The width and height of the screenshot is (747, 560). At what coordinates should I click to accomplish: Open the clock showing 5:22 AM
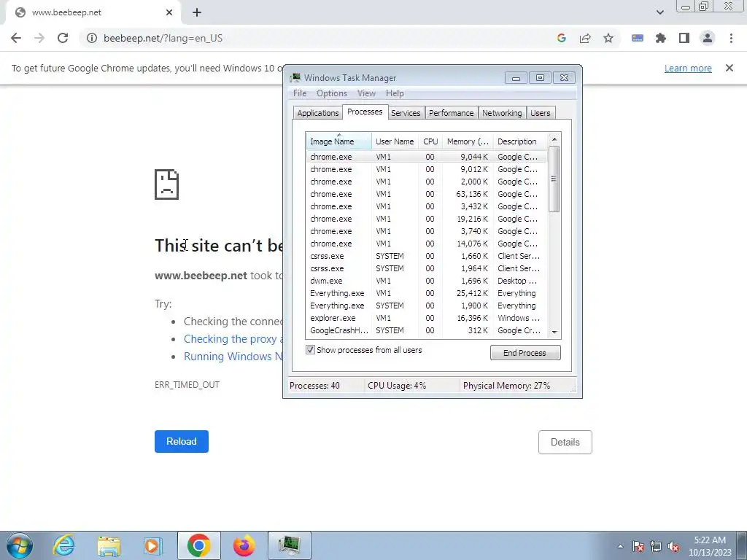(710, 546)
